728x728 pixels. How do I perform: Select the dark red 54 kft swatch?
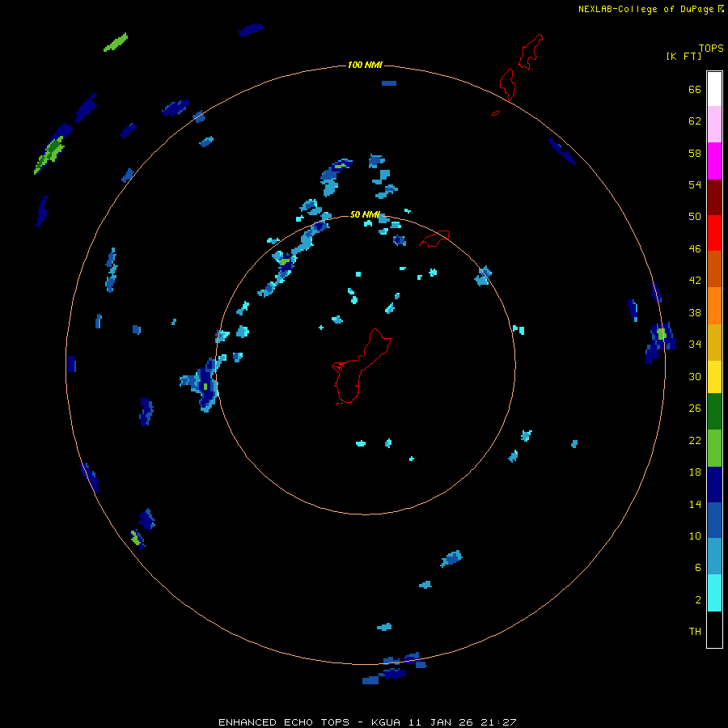714,197
